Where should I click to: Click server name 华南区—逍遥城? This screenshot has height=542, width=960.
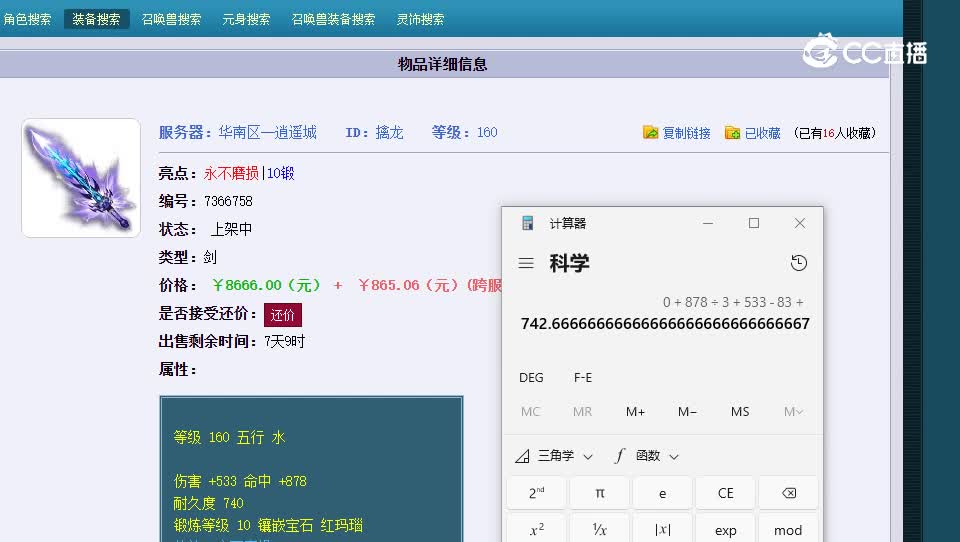click(268, 132)
